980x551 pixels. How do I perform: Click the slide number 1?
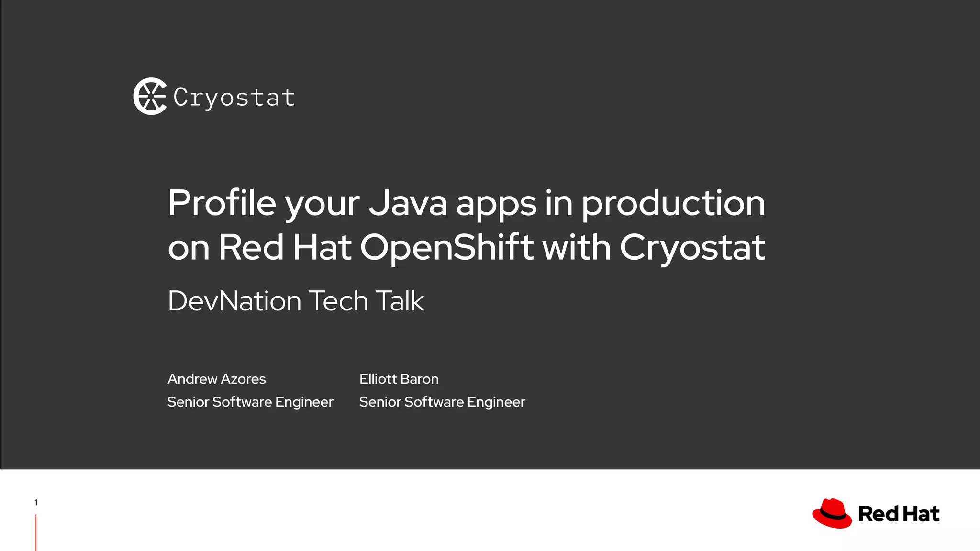click(36, 502)
